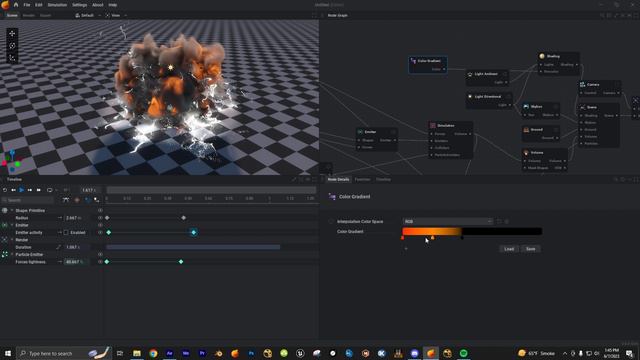
Task: Click the Color Gradient bar
Action: (472, 231)
